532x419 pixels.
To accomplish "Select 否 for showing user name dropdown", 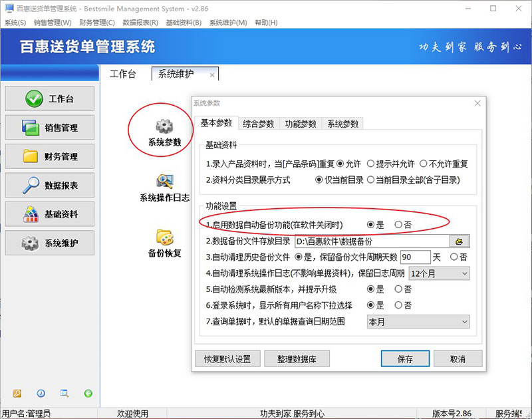I will (x=403, y=305).
